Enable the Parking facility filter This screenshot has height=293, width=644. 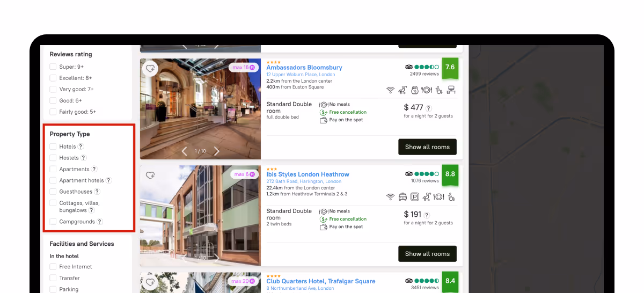pyautogui.click(x=53, y=289)
